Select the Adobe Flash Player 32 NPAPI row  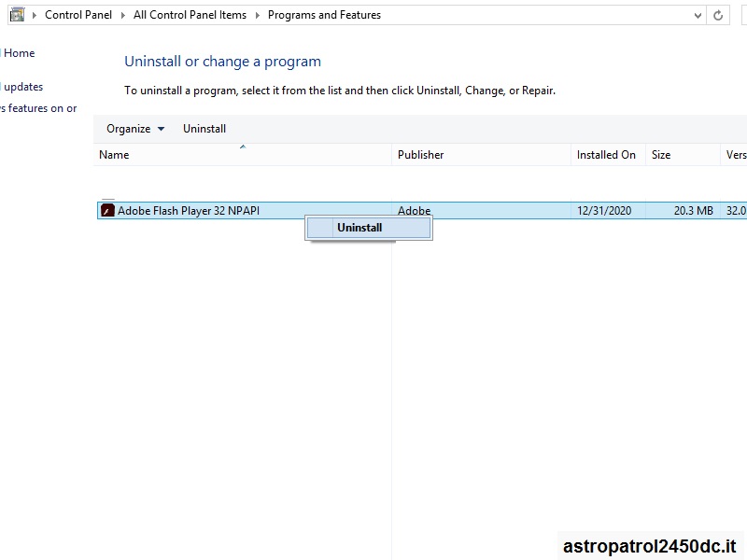click(x=422, y=211)
